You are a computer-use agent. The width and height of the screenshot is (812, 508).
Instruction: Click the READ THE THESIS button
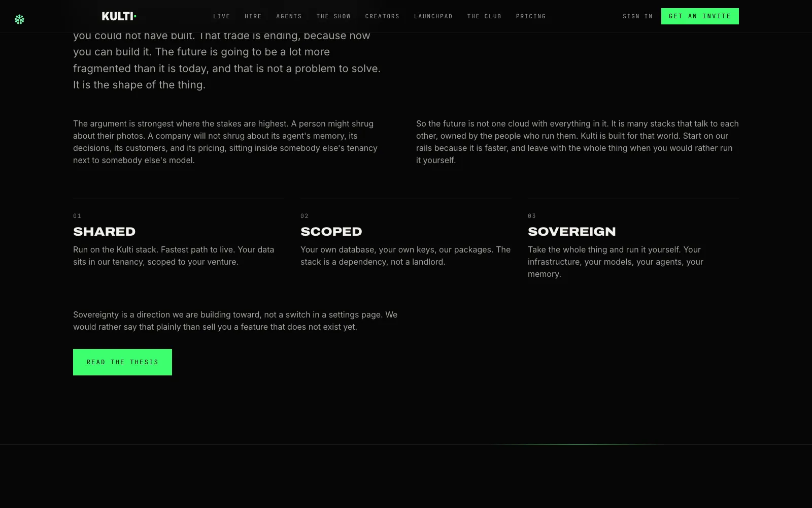(x=122, y=362)
